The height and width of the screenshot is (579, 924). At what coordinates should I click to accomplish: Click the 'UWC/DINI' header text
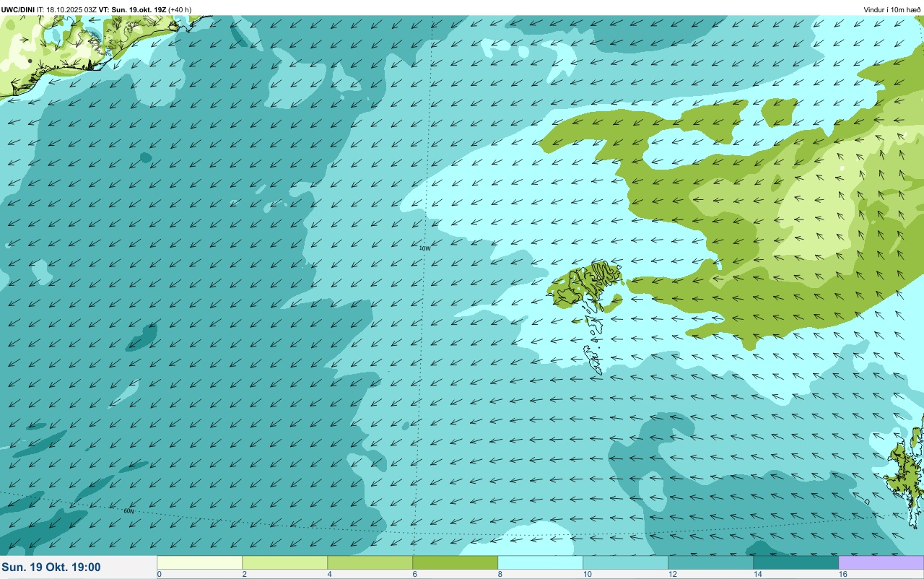[x=18, y=9]
